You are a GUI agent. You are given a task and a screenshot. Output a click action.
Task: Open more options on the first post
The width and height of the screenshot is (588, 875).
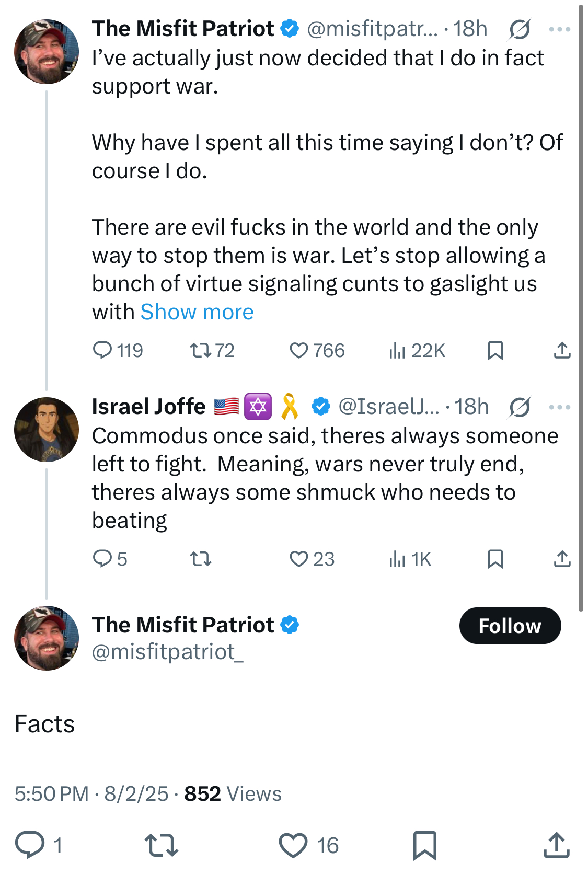pos(560,29)
